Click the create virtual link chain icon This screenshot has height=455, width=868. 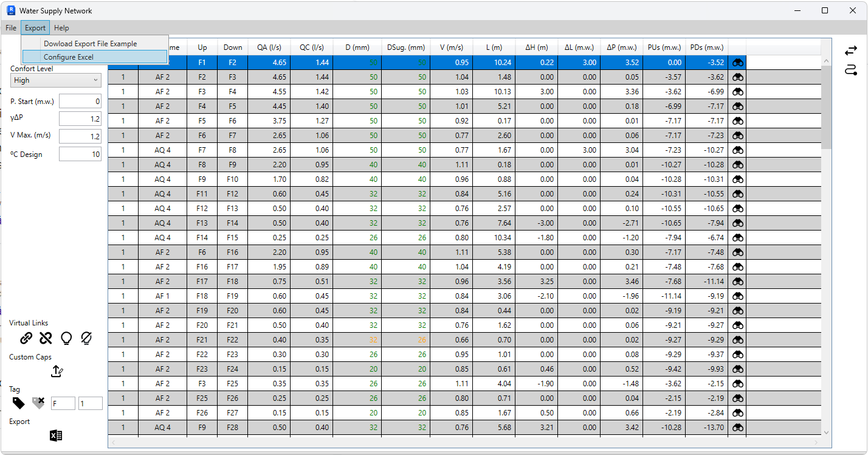26,338
